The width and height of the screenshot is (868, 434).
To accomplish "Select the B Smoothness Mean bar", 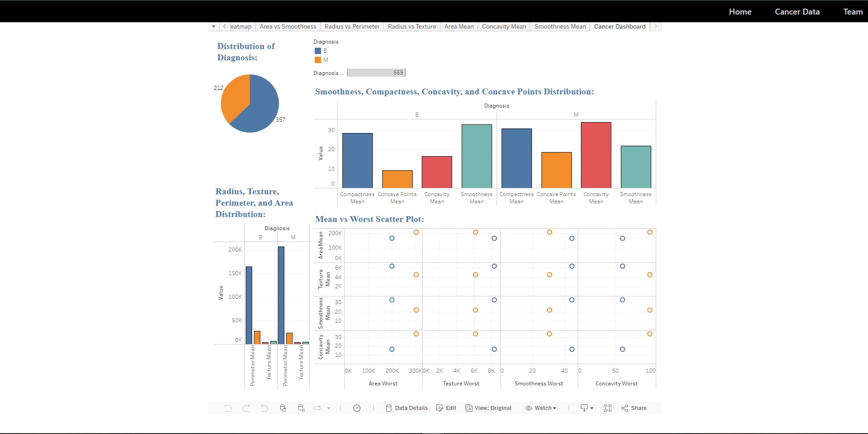I will [477, 156].
